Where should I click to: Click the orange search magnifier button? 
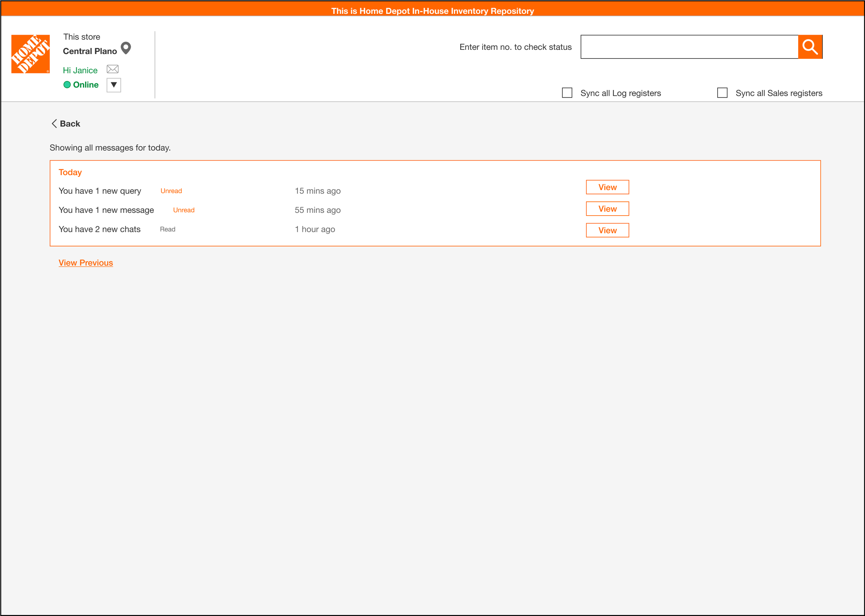tap(810, 47)
